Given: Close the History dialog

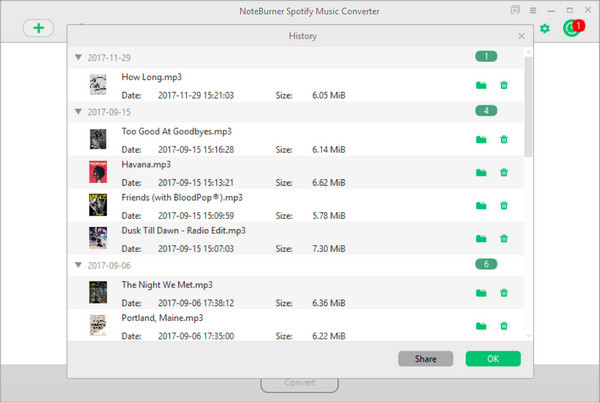Looking at the screenshot, I should click(521, 36).
